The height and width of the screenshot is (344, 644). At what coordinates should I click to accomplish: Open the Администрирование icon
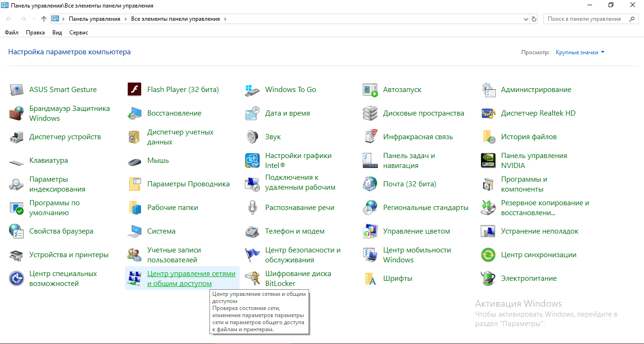(489, 90)
